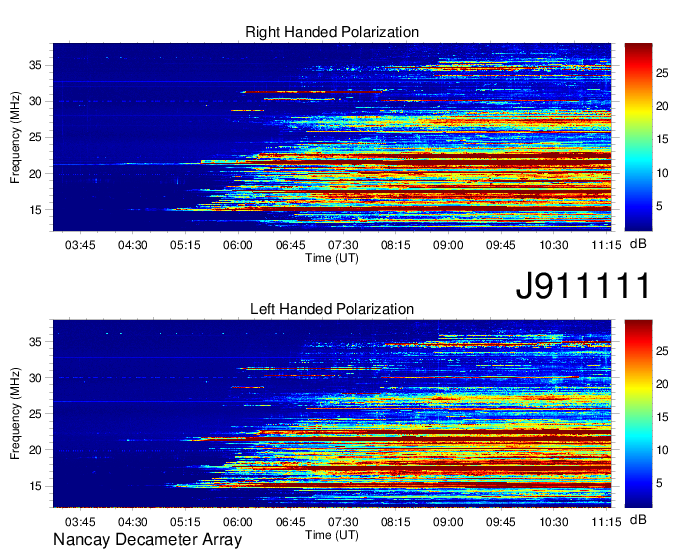Click 25 MHz tick on Right Handed plot

(x=35, y=137)
